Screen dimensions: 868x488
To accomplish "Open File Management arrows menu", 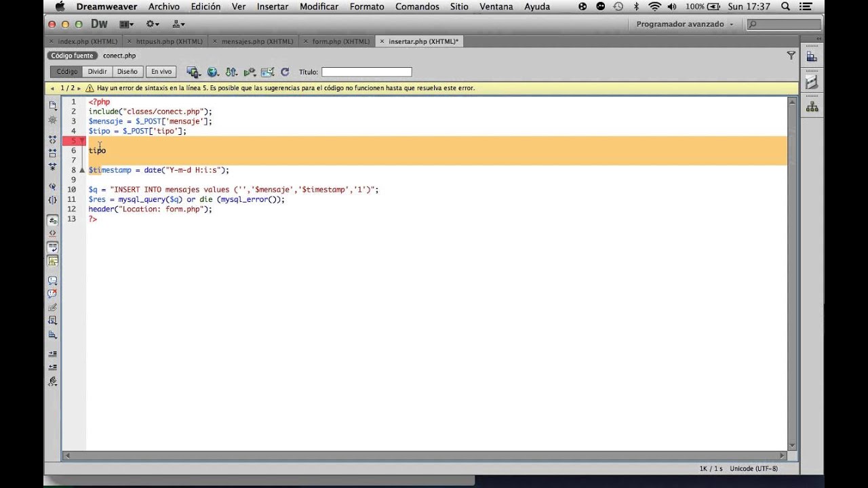I will [231, 72].
